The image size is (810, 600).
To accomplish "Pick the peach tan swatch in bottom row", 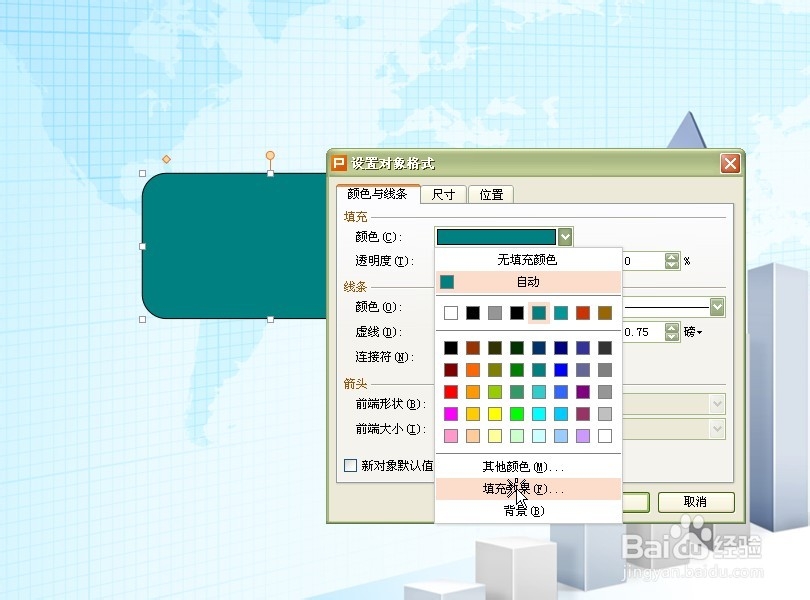I will [x=473, y=436].
